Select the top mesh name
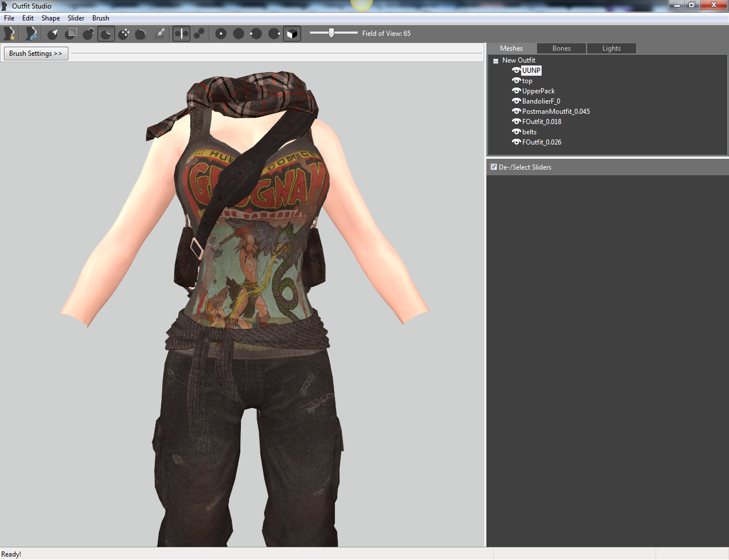This screenshot has width=729, height=560. pos(527,81)
